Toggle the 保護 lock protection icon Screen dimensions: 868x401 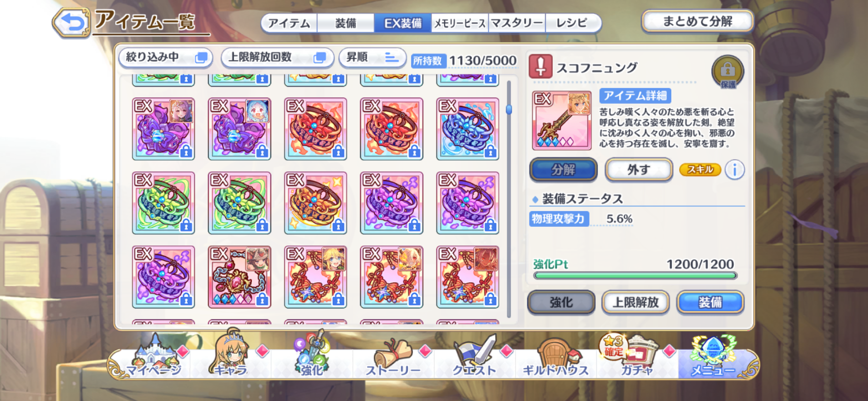pos(728,72)
